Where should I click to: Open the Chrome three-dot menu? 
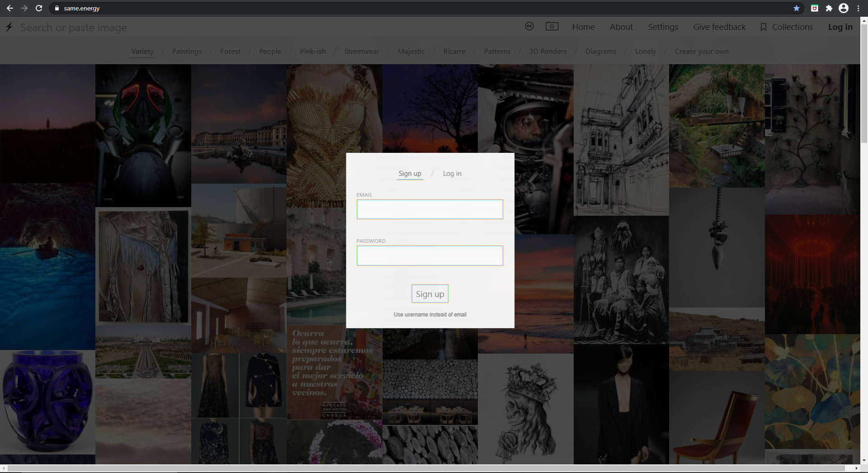pos(858,8)
